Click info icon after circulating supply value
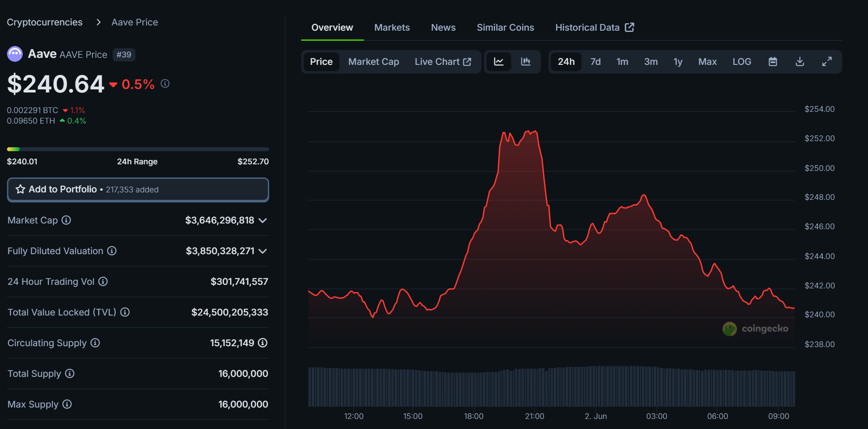868x429 pixels. (263, 343)
